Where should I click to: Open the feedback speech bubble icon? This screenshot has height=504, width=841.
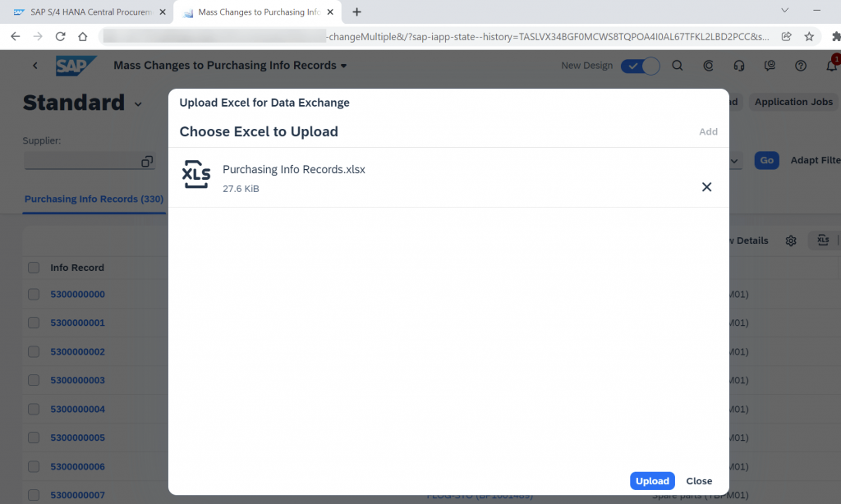770,66
